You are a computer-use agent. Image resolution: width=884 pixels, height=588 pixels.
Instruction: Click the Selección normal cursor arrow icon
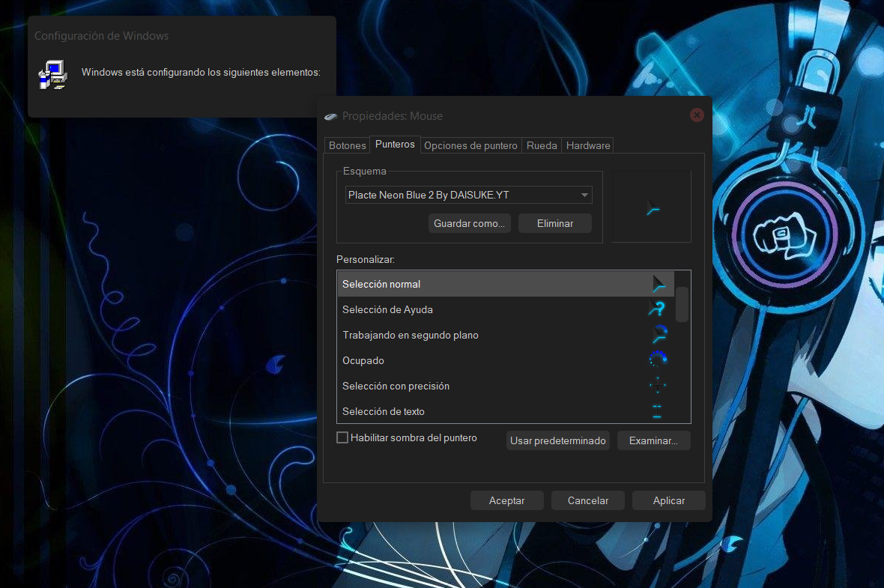click(659, 282)
